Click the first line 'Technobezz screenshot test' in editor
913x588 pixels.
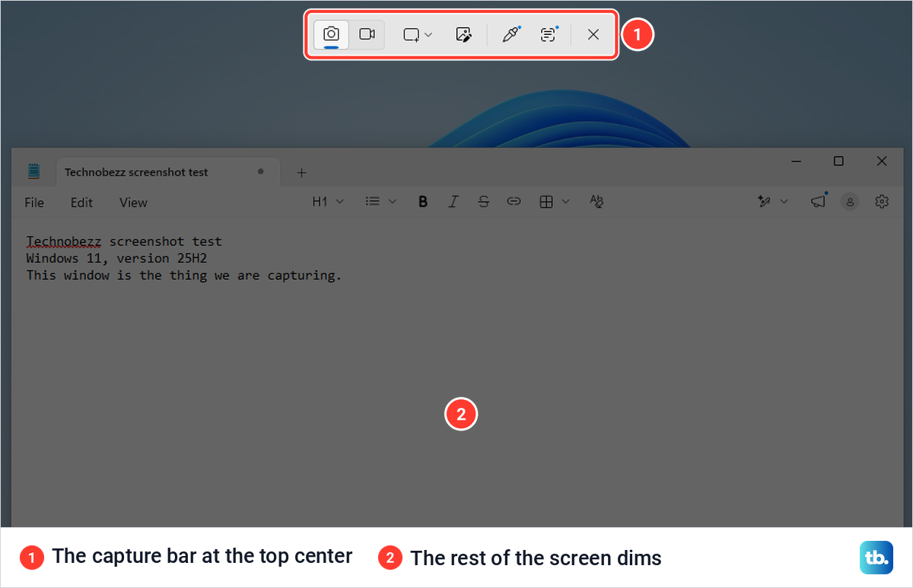tap(124, 242)
